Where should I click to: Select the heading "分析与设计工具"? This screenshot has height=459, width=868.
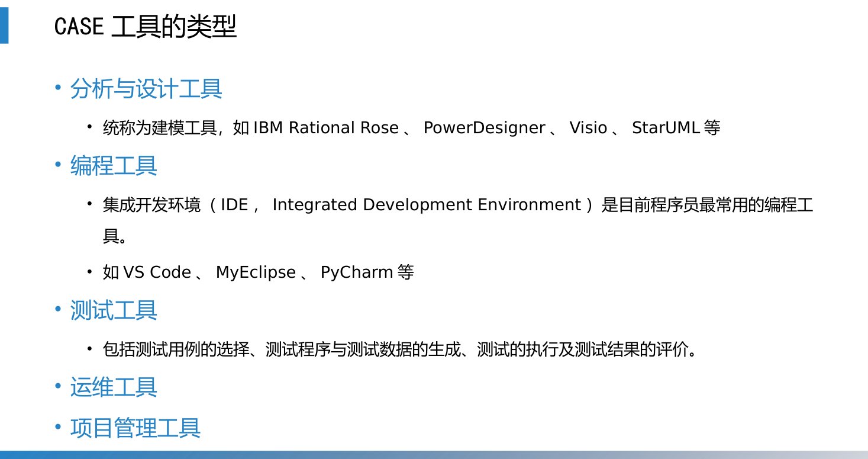(146, 89)
